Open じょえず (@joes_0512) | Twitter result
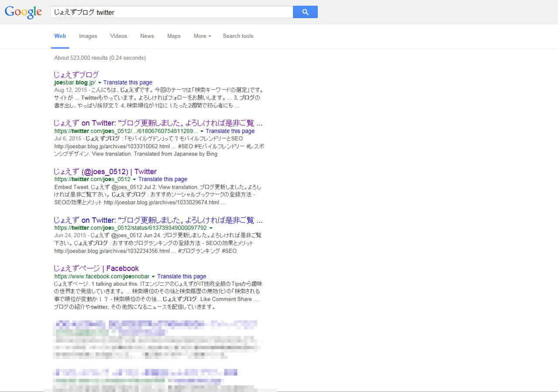The height and width of the screenshot is (392, 558). click(105, 172)
